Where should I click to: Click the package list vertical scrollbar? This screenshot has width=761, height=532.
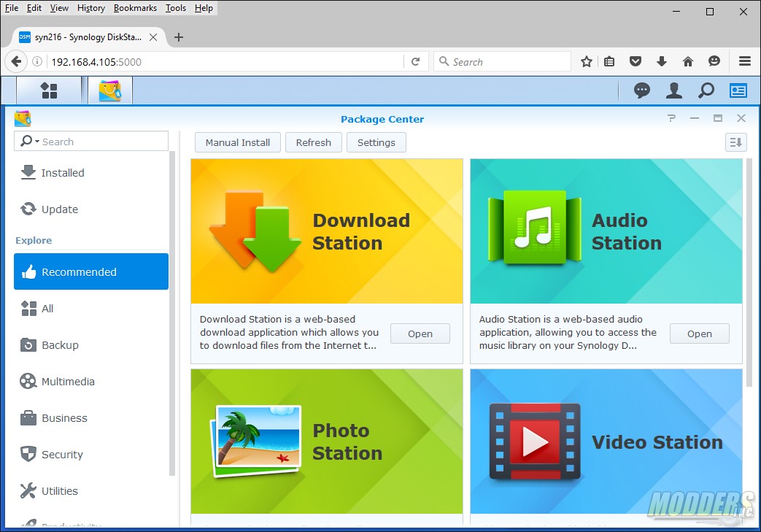pos(749,271)
